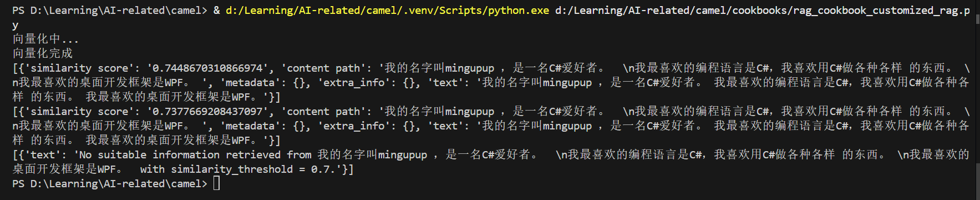Click the '向量化完成' output line
The image size is (980, 200).
(43, 53)
